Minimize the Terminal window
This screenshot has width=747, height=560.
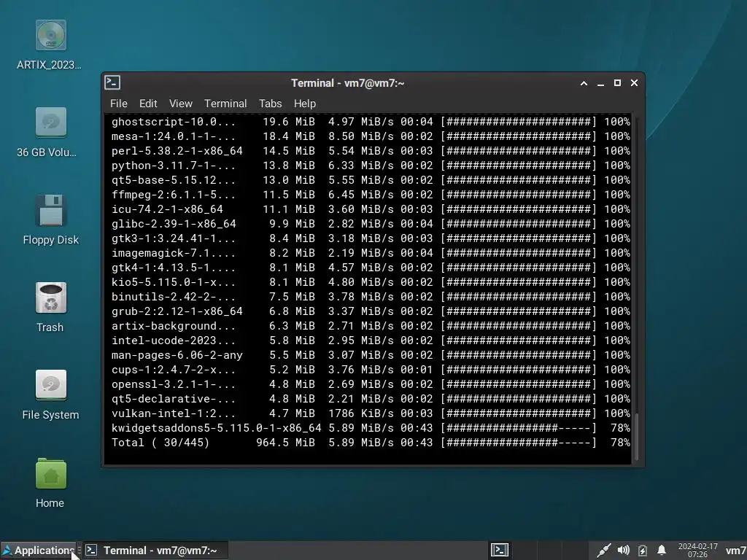tap(600, 83)
